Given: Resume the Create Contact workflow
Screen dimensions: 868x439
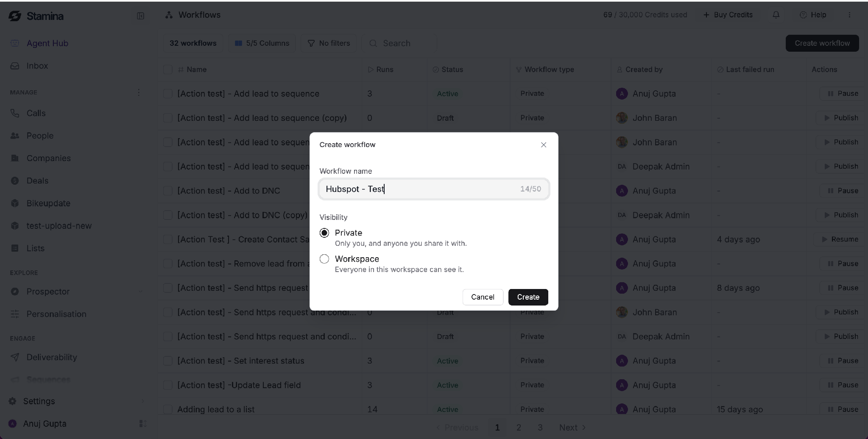Looking at the screenshot, I should tap(840, 239).
